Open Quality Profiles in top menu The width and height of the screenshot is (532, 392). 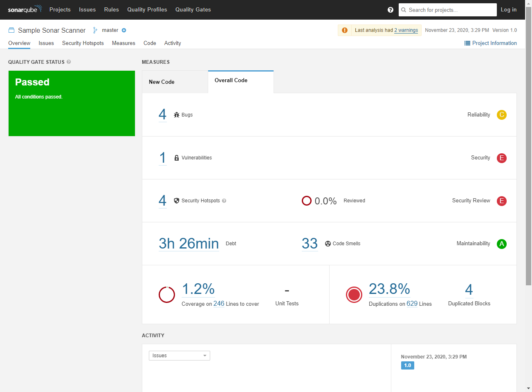147,10
